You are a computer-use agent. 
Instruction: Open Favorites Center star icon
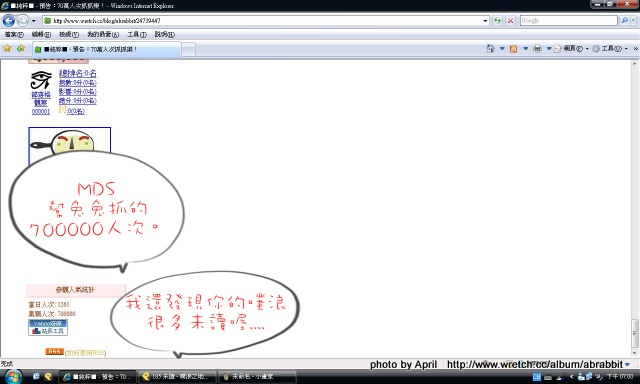tap(7, 49)
